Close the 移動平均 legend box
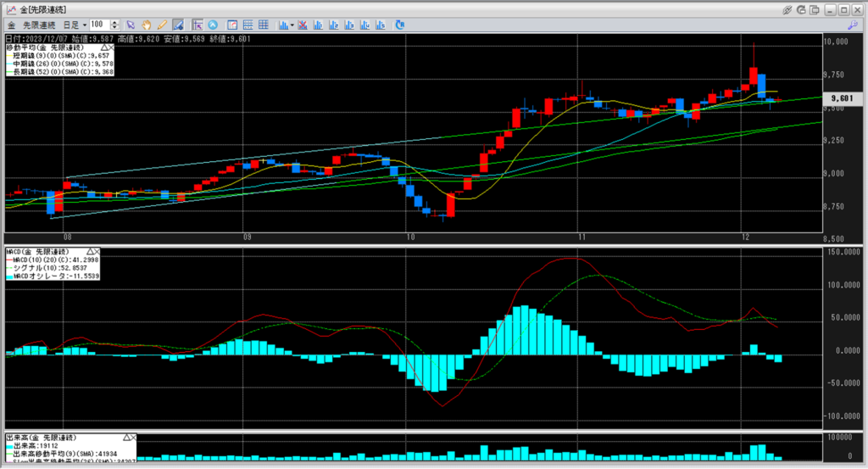The height and width of the screenshot is (469, 868). click(111, 47)
